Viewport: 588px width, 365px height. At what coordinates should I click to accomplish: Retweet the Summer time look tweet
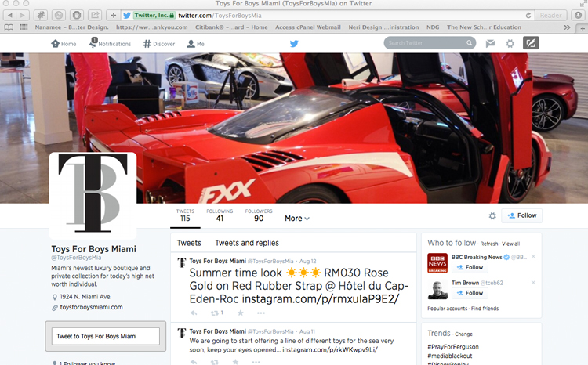(216, 313)
